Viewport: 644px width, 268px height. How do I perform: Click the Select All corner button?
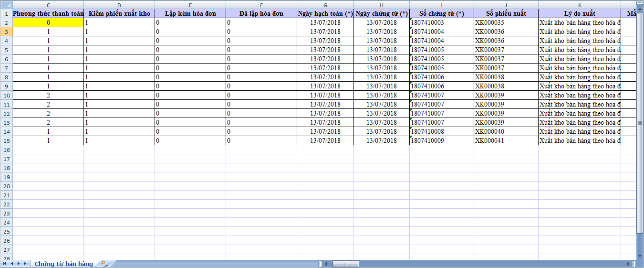pyautogui.click(x=6, y=5)
